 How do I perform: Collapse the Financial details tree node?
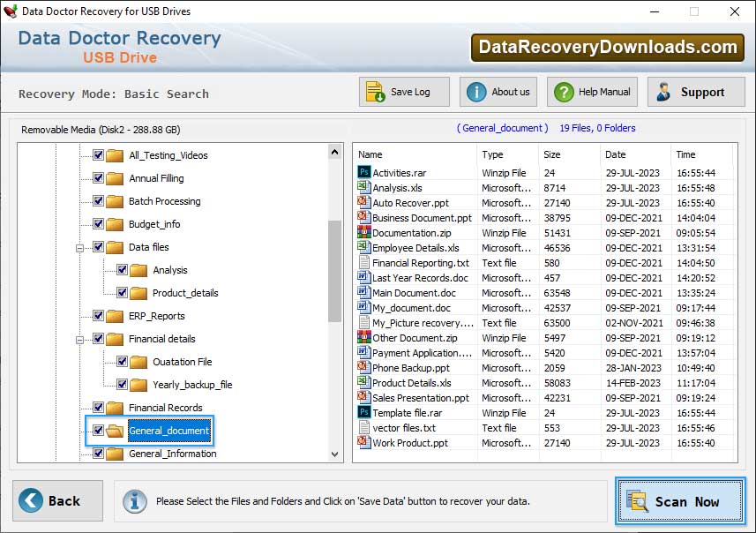(x=79, y=340)
